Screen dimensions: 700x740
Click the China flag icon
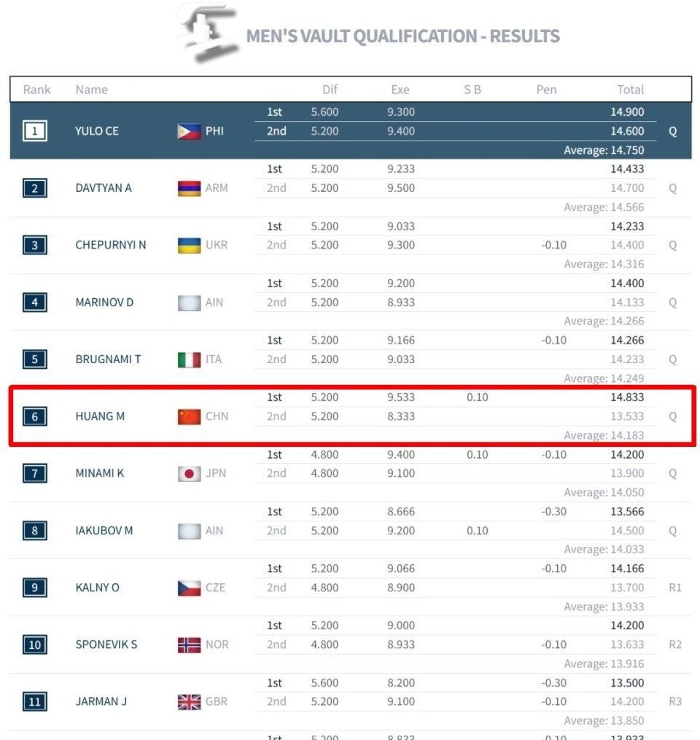pyautogui.click(x=189, y=416)
